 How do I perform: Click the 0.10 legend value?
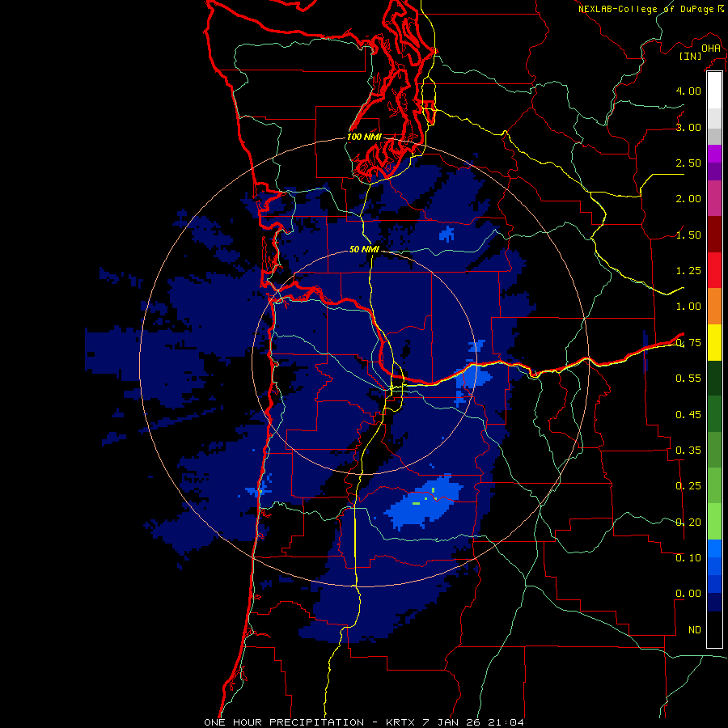[688, 557]
